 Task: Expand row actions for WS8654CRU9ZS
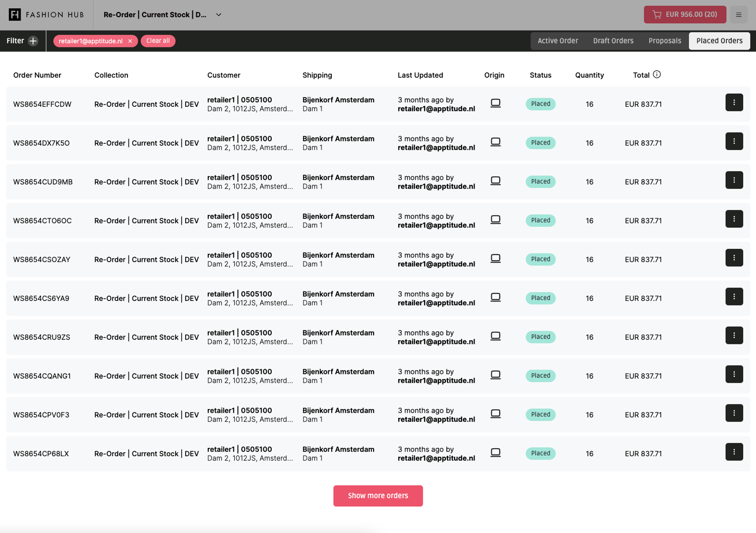(733, 335)
